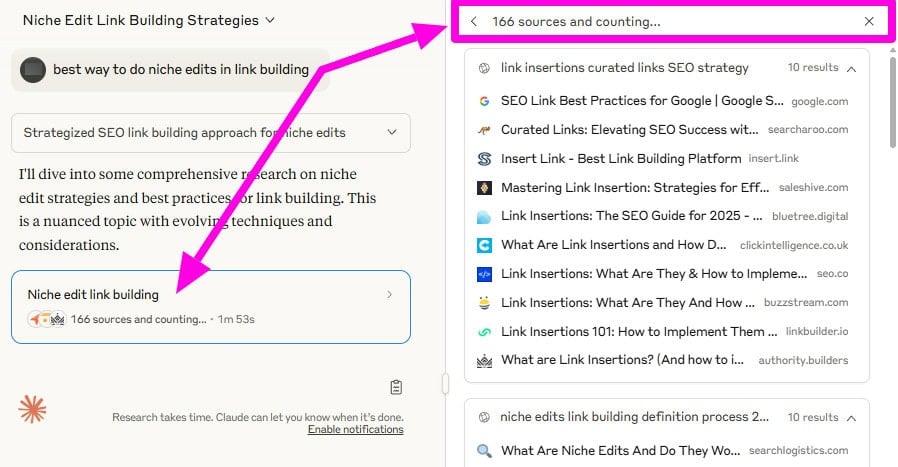Click Google favicon beside SEO Link Best Practices

[x=484, y=101]
